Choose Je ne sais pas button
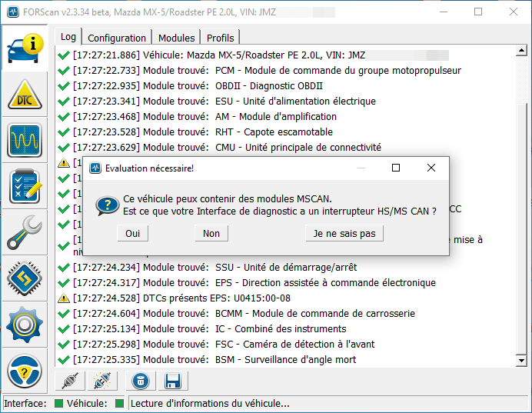Screen dimensions: 532x413 pyautogui.click(x=344, y=234)
